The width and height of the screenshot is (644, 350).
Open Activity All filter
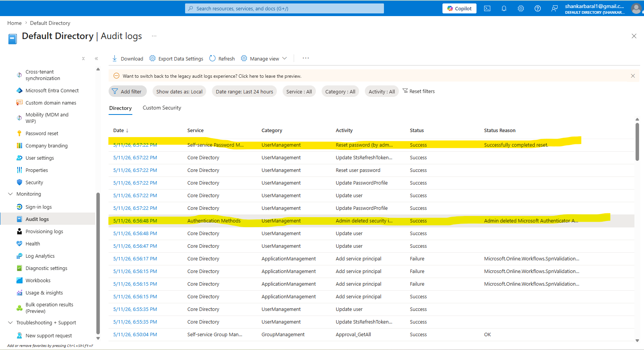tap(382, 92)
